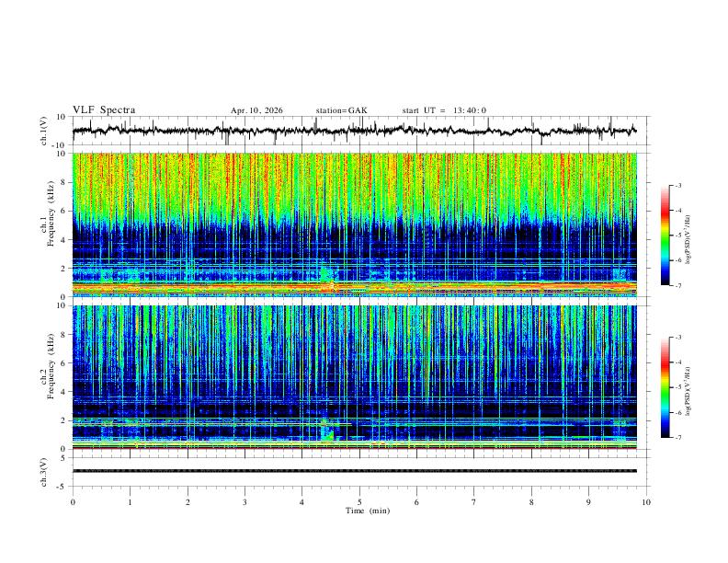Click the ch.1 spectrogram plot
Screen dimensions: 728x563
point(355,224)
